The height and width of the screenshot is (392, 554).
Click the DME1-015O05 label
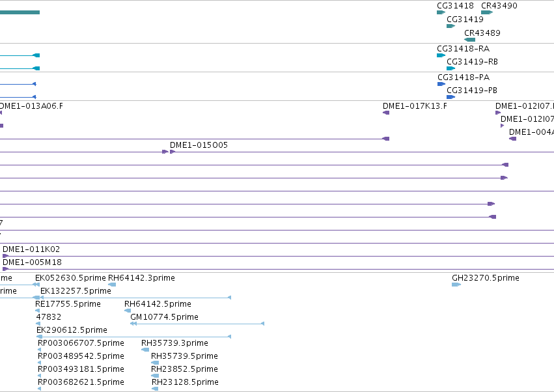click(x=199, y=145)
